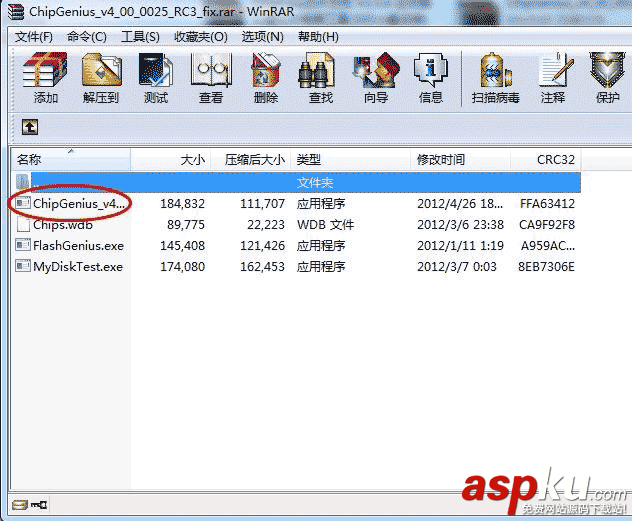Select the FlashGenius.exe file name
632x521 pixels.
click(78, 245)
